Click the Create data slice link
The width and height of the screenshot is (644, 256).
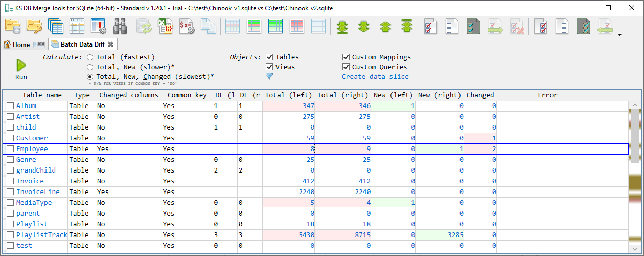click(x=375, y=77)
